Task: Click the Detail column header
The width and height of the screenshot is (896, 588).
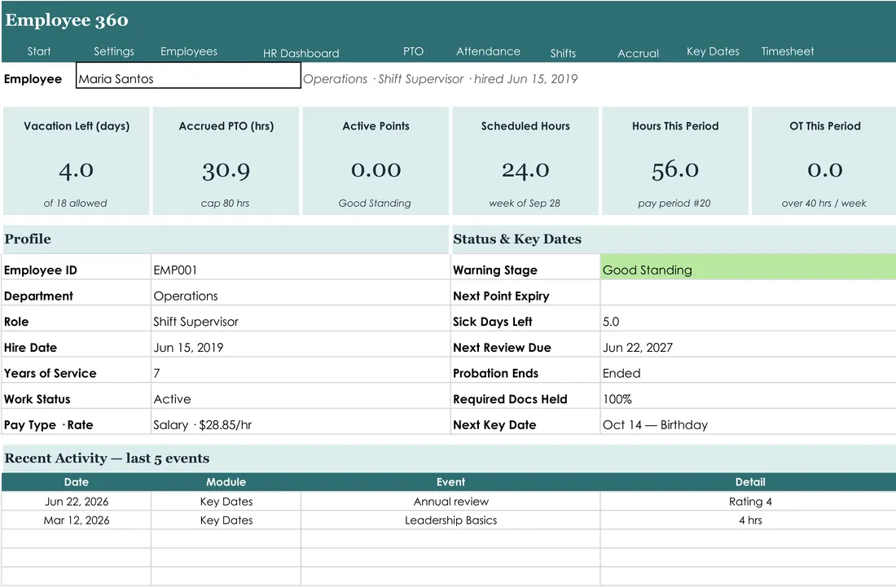Action: point(749,481)
